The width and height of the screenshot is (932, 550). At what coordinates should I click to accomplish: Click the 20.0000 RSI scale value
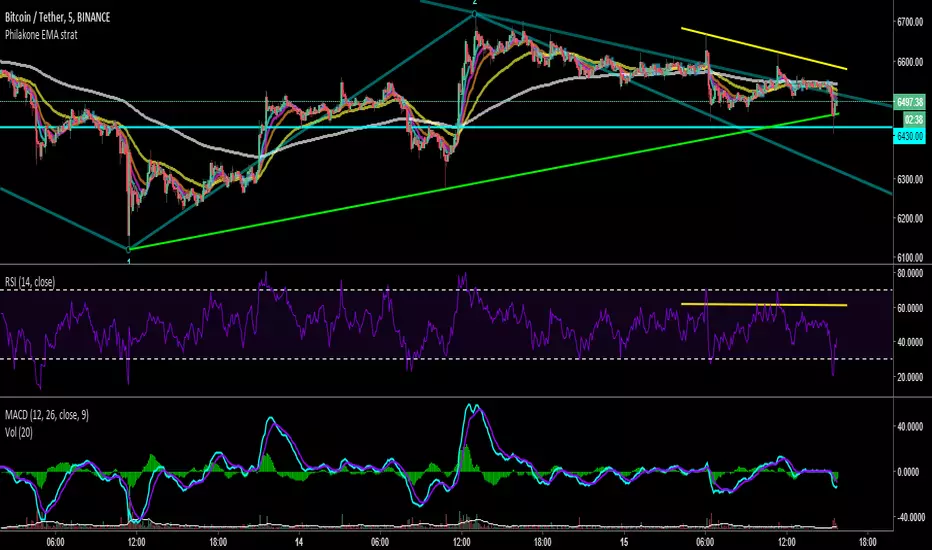[x=910, y=377]
